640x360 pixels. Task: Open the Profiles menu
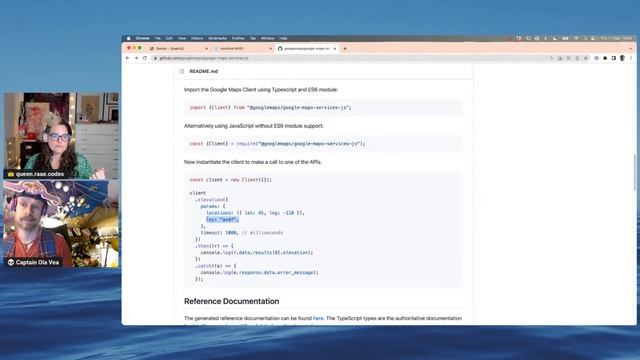pyautogui.click(x=238, y=38)
